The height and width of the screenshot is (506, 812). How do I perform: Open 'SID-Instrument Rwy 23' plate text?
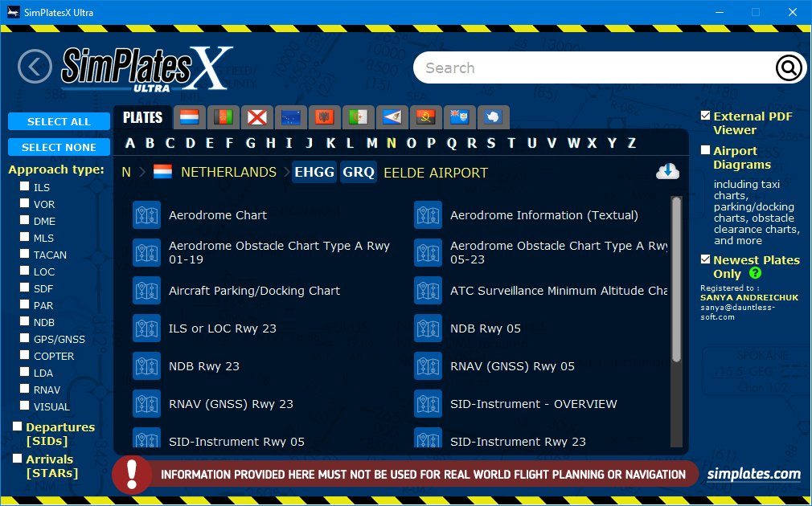(518, 442)
